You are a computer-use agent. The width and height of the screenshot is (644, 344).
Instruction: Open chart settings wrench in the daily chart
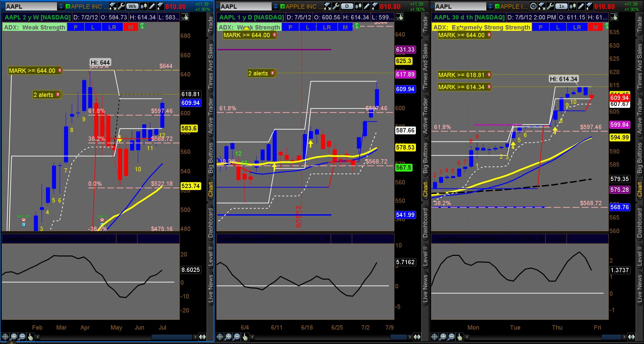point(335,6)
